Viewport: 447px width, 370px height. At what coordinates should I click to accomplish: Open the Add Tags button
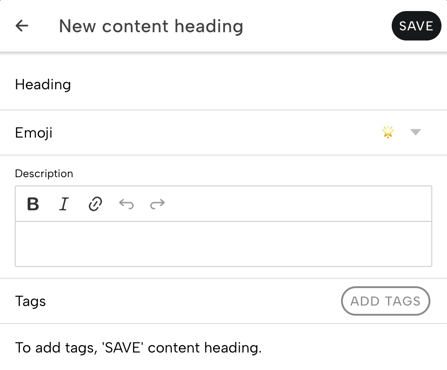(x=385, y=301)
